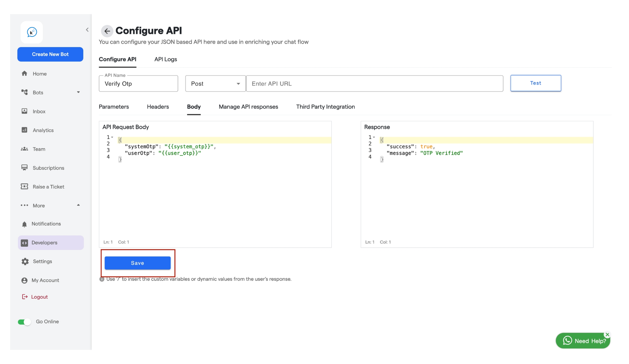Open Manage API responses tab
629x364 pixels.
[248, 107]
